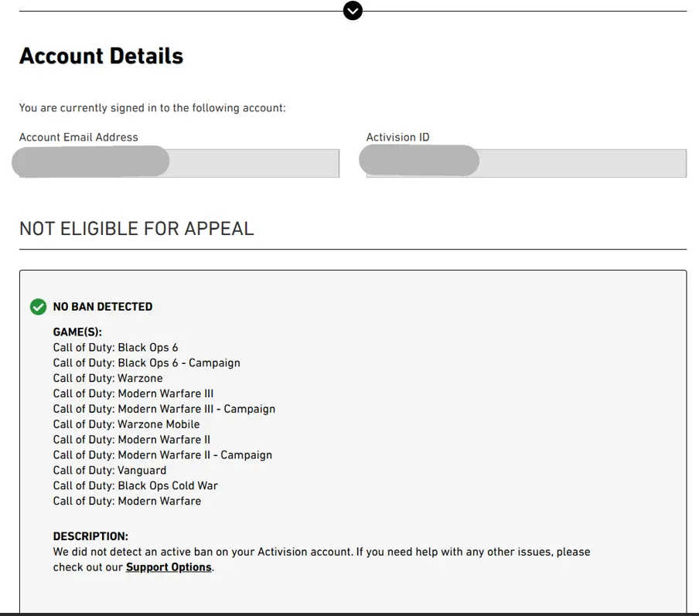This screenshot has height=616, width=699.
Task: Click the Call of Duty: Warzone entry
Action: [108, 379]
